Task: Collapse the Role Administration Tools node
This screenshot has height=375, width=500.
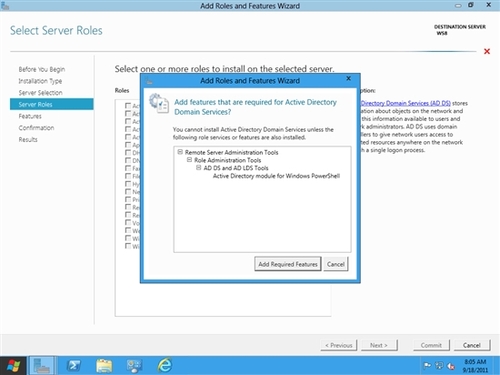Action: click(189, 160)
